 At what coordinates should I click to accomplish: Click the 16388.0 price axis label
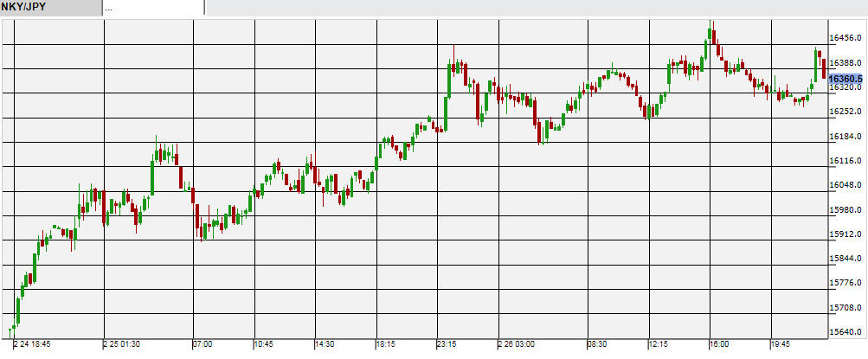click(x=845, y=63)
